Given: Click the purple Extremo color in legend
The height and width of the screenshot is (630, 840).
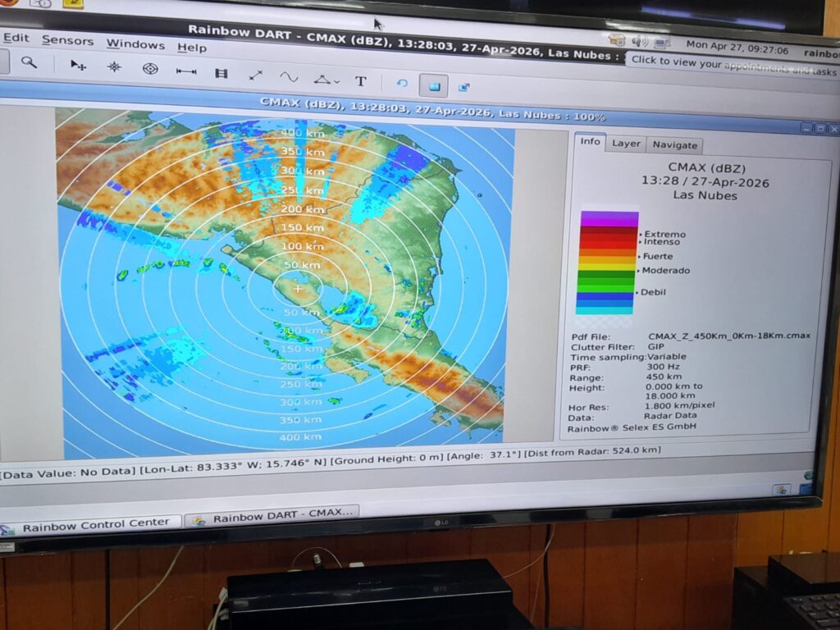Looking at the screenshot, I should 609,219.
